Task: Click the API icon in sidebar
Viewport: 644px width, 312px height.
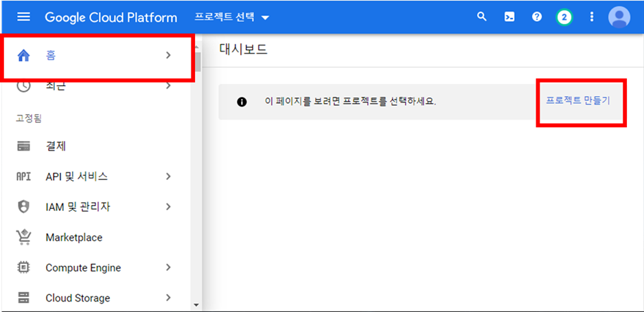Action: [x=23, y=177]
